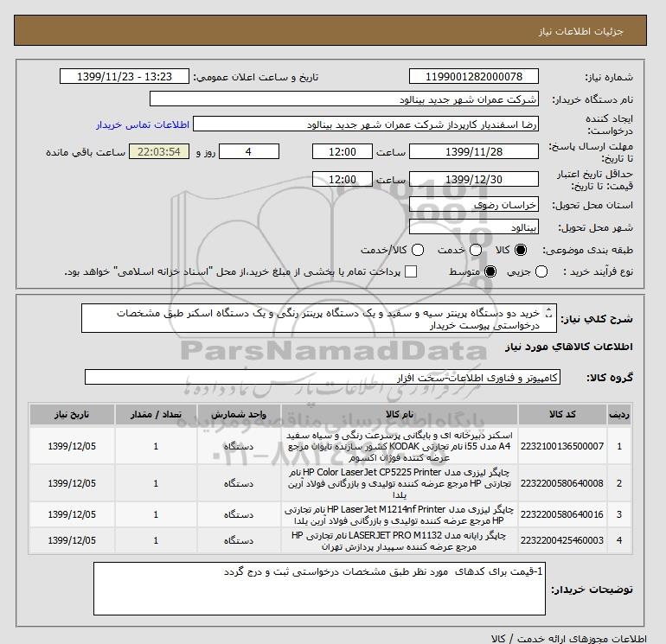666x644 pixels.
Task: Click the واحد شمارش column header
Action: click(x=239, y=414)
